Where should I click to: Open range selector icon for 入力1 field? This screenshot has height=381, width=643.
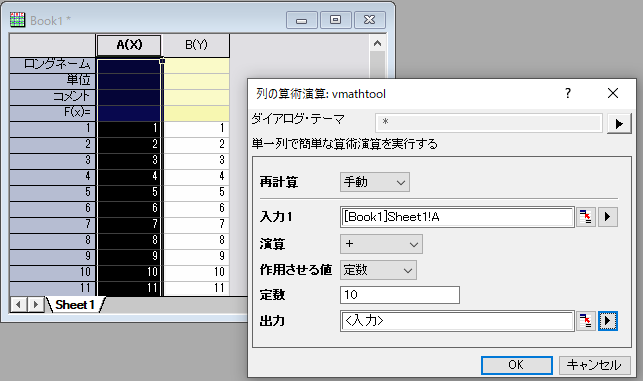pyautogui.click(x=586, y=217)
